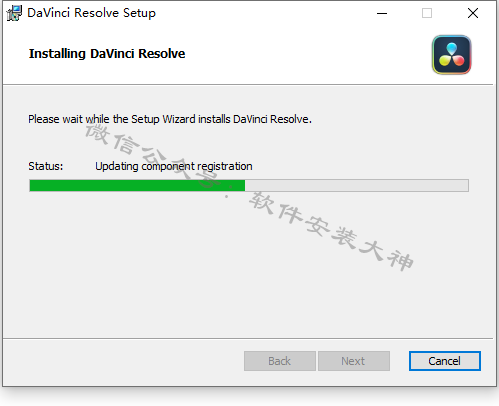Click the "软件安装大神" watermark text
Screen dimensions: 499x406
(331, 231)
